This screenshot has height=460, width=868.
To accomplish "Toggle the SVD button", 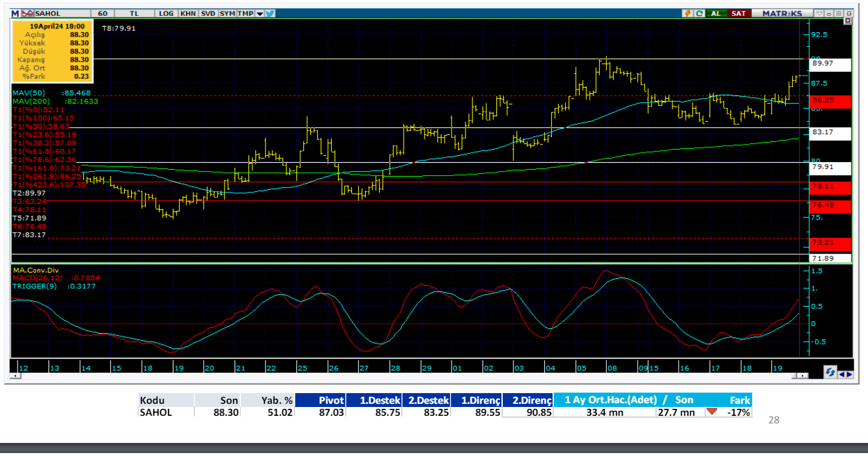I will coord(208,13).
